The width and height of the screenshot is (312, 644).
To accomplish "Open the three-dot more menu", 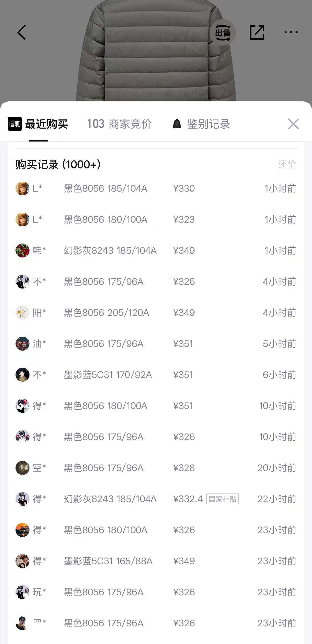I will (291, 32).
